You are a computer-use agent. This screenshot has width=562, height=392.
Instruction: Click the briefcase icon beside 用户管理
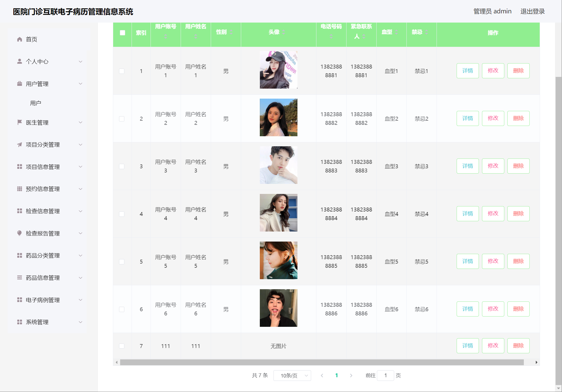tap(20, 84)
